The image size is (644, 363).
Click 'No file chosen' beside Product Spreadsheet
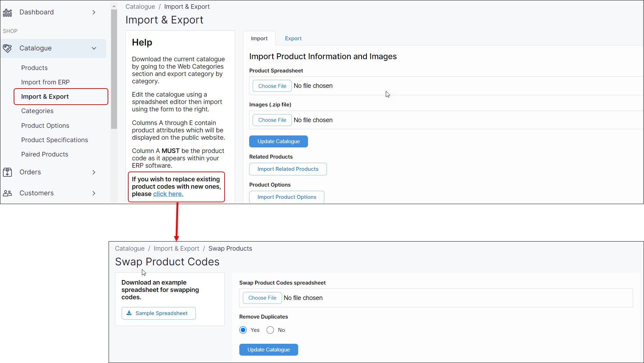(x=313, y=86)
